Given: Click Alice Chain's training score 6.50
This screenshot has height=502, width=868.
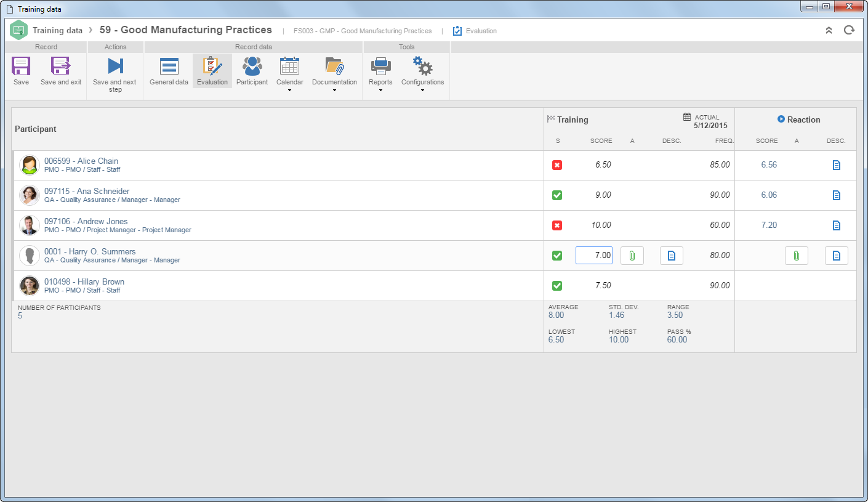Looking at the screenshot, I should tap(603, 164).
